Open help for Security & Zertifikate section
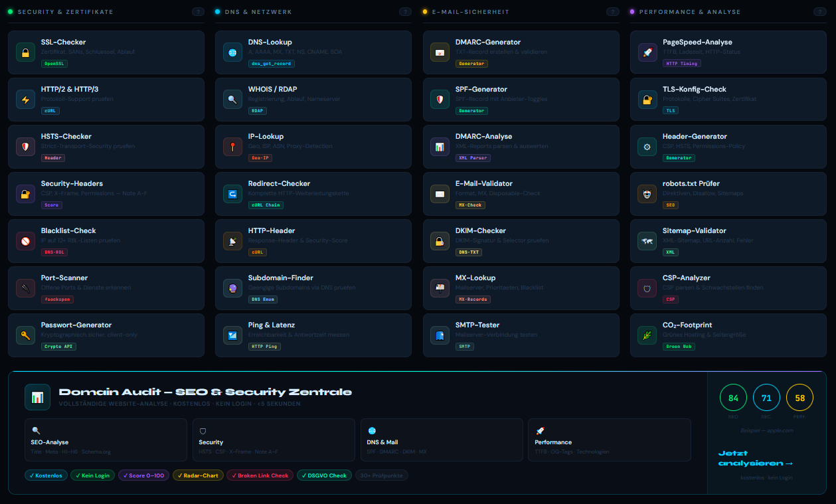Image resolution: width=836 pixels, height=504 pixels. 198,12
